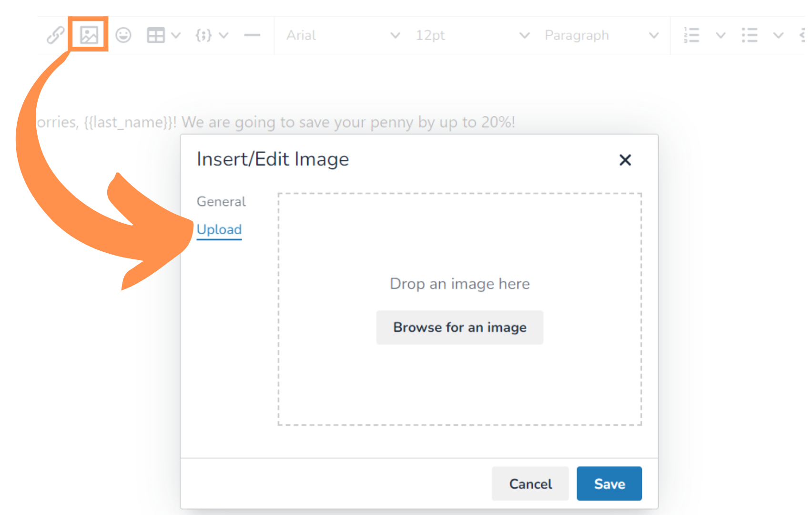Expand the bullet list style chevron
The width and height of the screenshot is (812, 515).
click(x=778, y=35)
